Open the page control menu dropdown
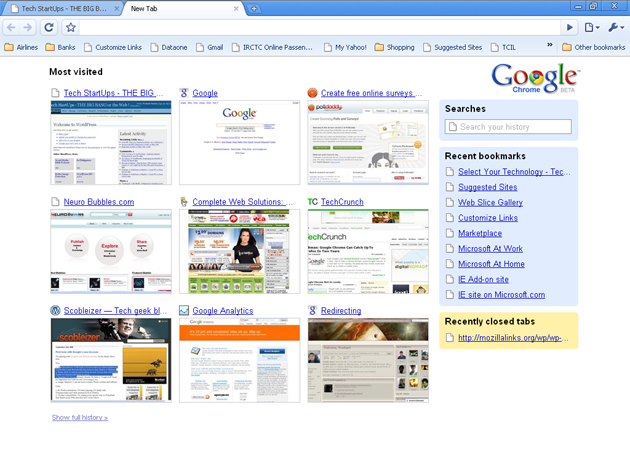 coord(593,27)
